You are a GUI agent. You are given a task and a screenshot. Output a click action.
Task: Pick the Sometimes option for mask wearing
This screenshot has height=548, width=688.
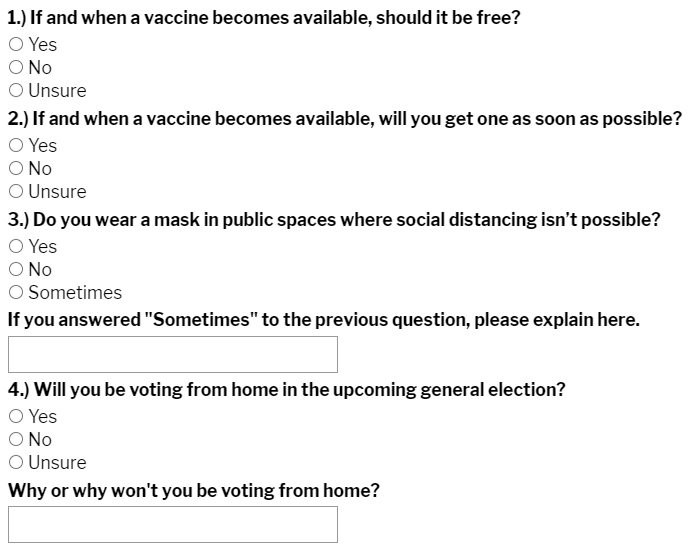[16, 293]
